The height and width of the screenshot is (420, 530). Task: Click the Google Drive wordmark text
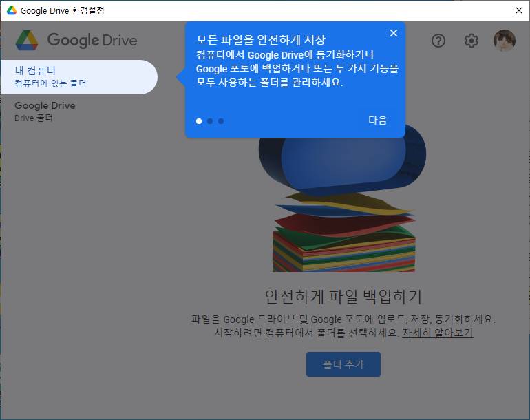point(92,40)
